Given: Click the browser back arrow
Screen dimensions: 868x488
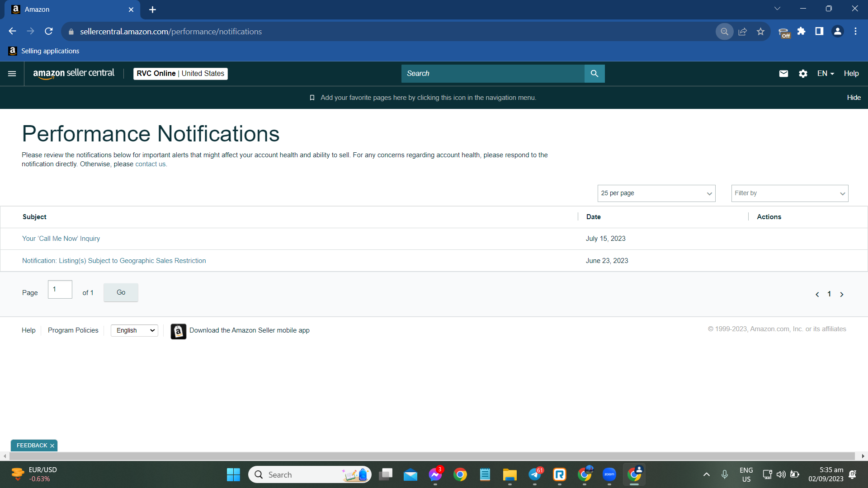Looking at the screenshot, I should pos(12,31).
